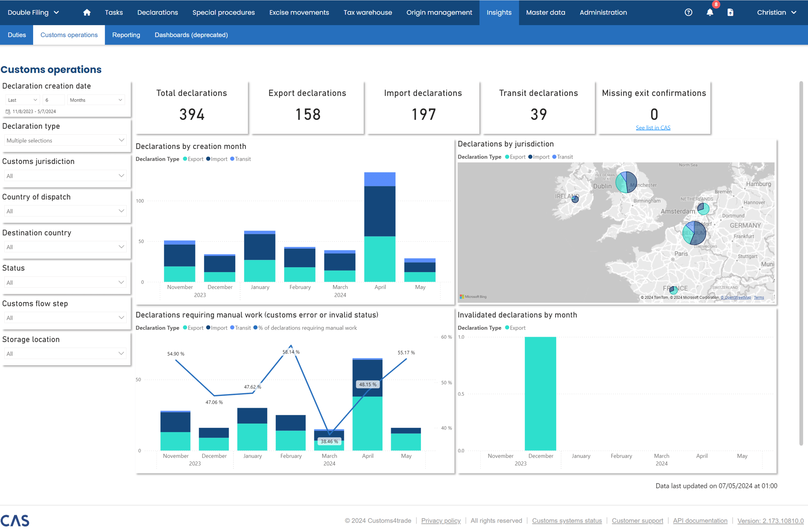Image resolution: width=808 pixels, height=532 pixels.
Task: Click the Manchester pie marker on map
Action: click(626, 182)
